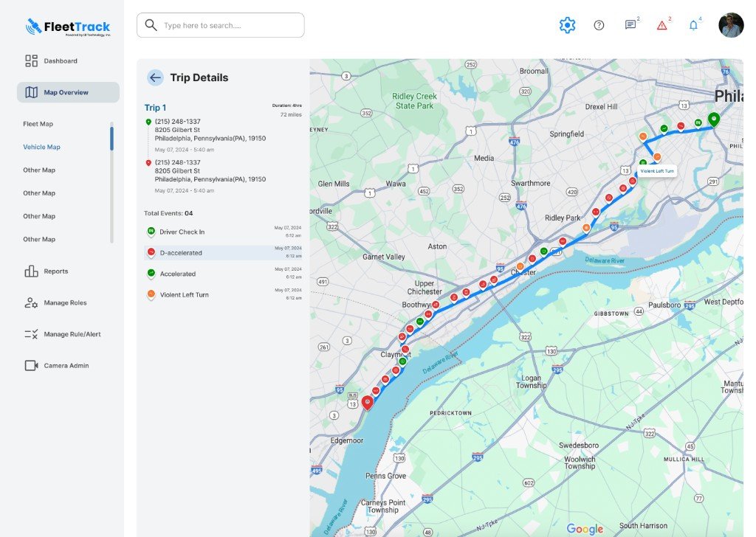Select Vehicle Map submenu item
756x537 pixels.
pos(41,147)
